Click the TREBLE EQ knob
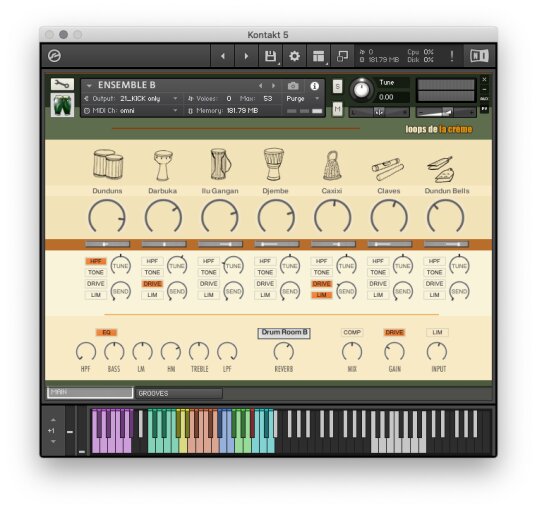537x510 pixels. (x=199, y=352)
